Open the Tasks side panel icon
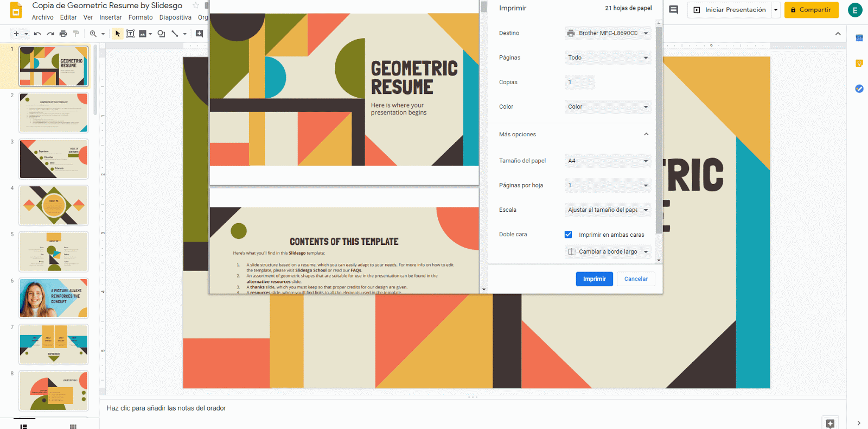The image size is (868, 429). click(859, 89)
